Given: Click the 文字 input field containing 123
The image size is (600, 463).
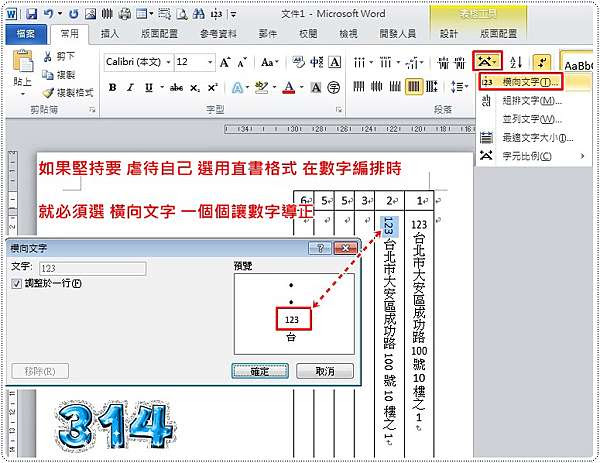Looking at the screenshot, I should click(x=92, y=268).
